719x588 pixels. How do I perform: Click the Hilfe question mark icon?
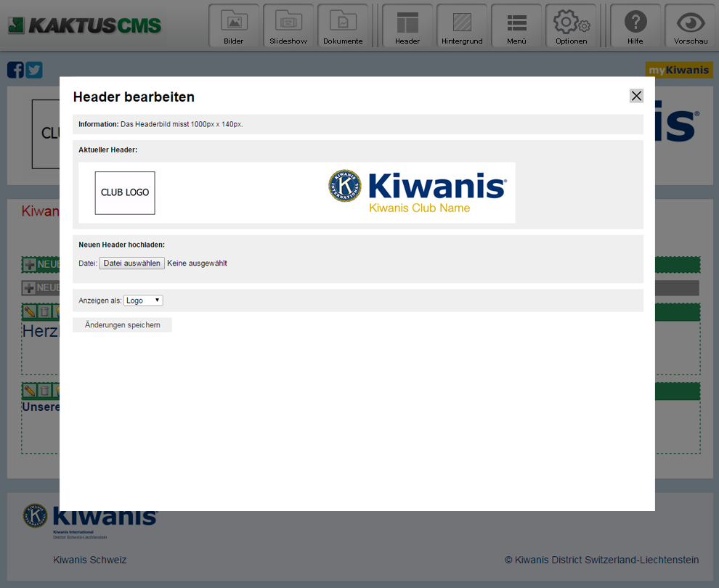coord(635,26)
